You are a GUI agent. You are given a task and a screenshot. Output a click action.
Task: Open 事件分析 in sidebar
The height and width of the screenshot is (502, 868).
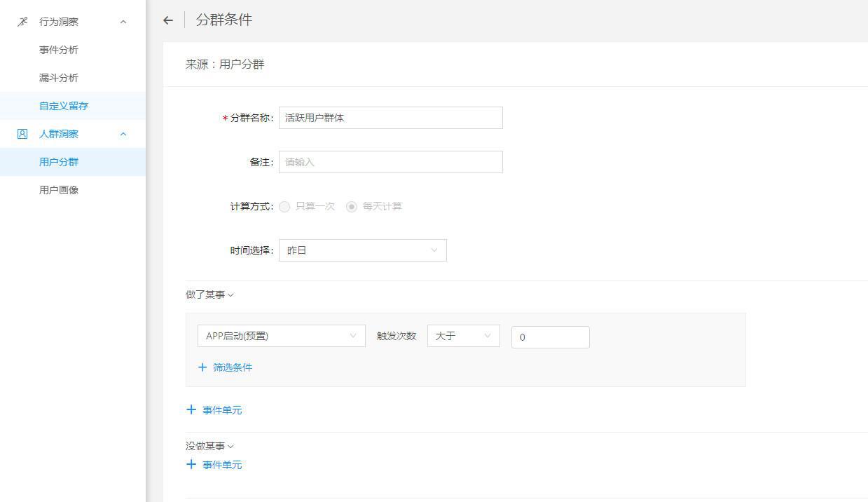(59, 50)
